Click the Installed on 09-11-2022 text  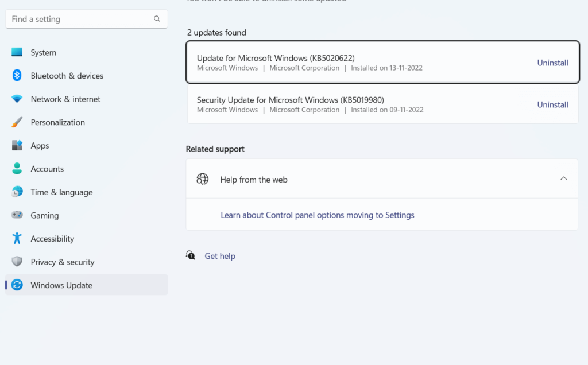387,110
